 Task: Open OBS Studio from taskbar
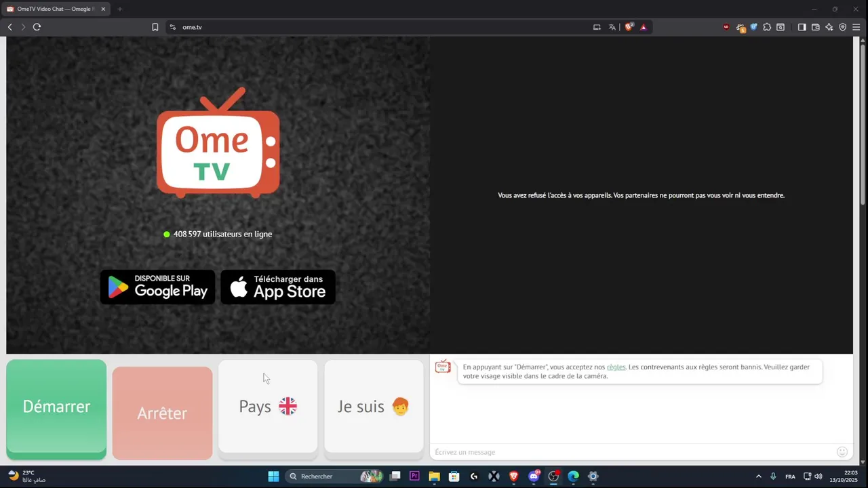click(x=553, y=476)
